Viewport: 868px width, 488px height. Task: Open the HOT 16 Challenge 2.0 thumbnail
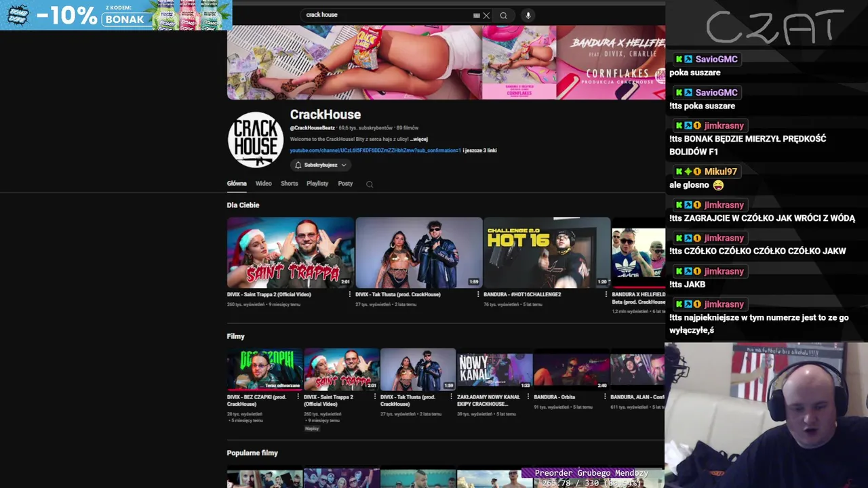(547, 253)
